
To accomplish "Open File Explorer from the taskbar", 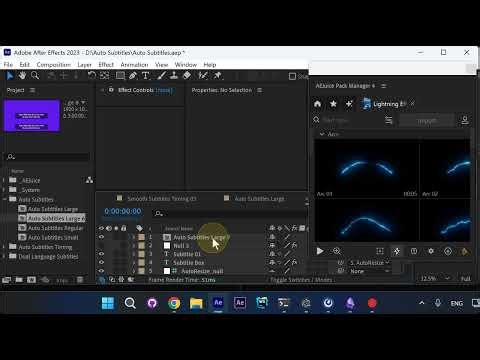I will tap(196, 303).
